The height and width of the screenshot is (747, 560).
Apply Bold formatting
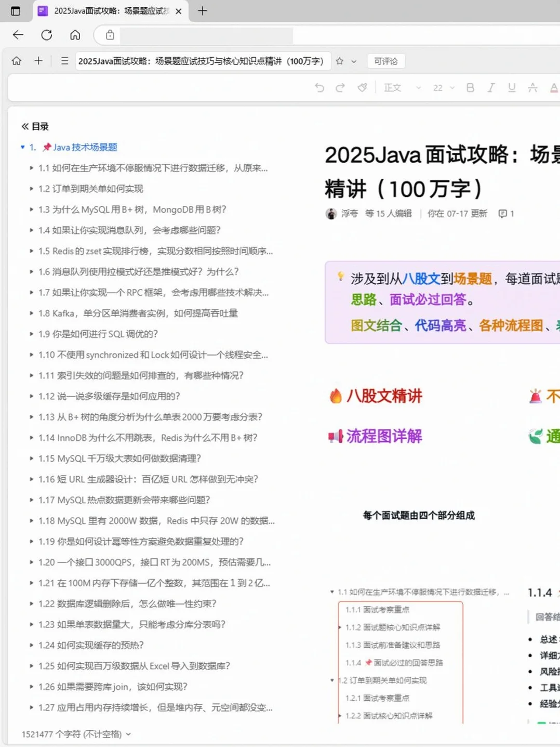470,87
